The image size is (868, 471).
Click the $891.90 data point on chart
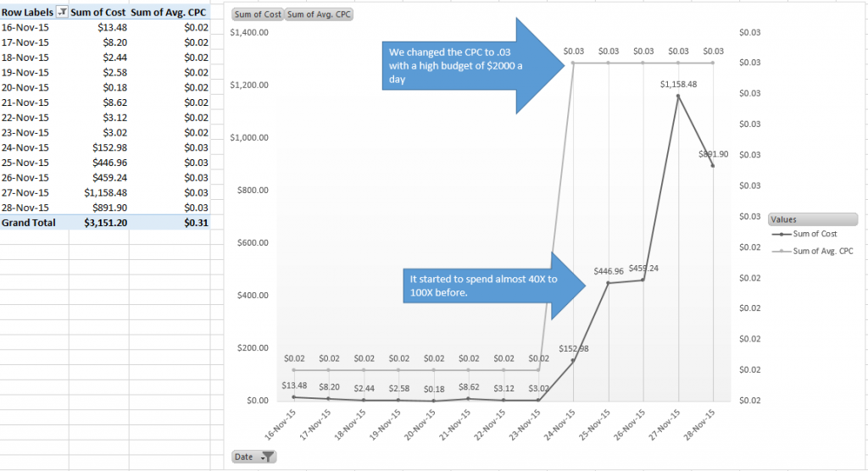(x=713, y=165)
